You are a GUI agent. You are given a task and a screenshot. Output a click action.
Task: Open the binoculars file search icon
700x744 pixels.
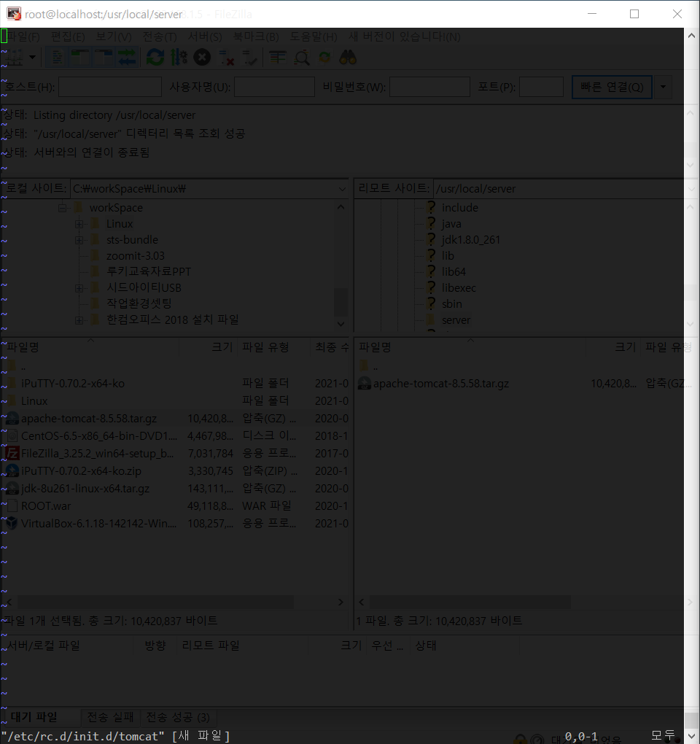tap(348, 58)
